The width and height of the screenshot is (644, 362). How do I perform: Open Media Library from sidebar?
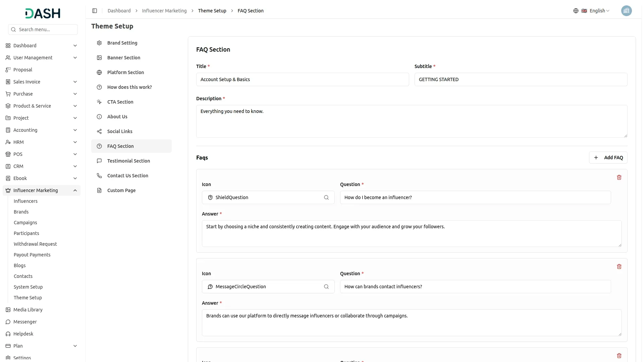tap(28, 310)
